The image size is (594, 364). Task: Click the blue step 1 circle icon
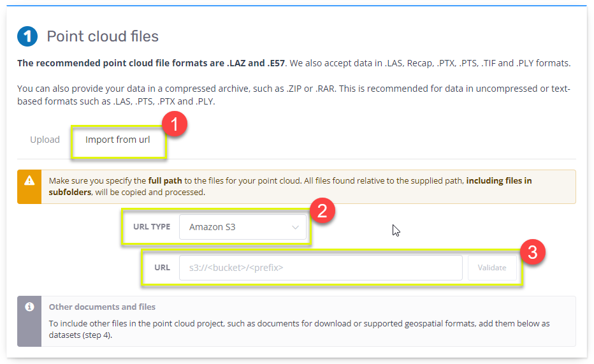pos(27,36)
